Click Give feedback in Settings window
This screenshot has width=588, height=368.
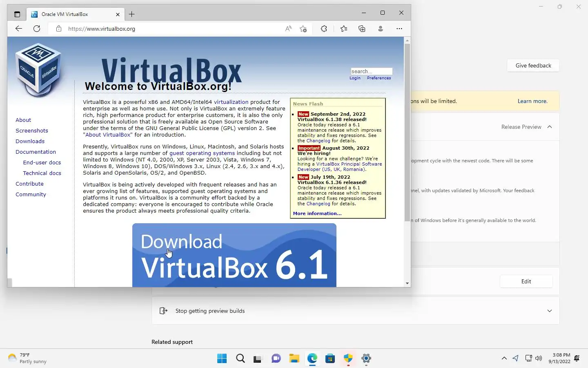pos(533,65)
